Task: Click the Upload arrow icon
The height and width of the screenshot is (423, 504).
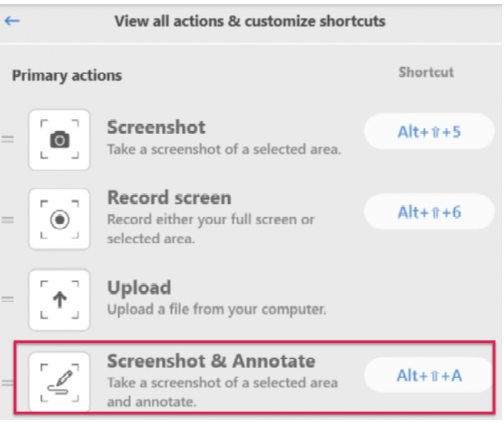Action: [59, 300]
